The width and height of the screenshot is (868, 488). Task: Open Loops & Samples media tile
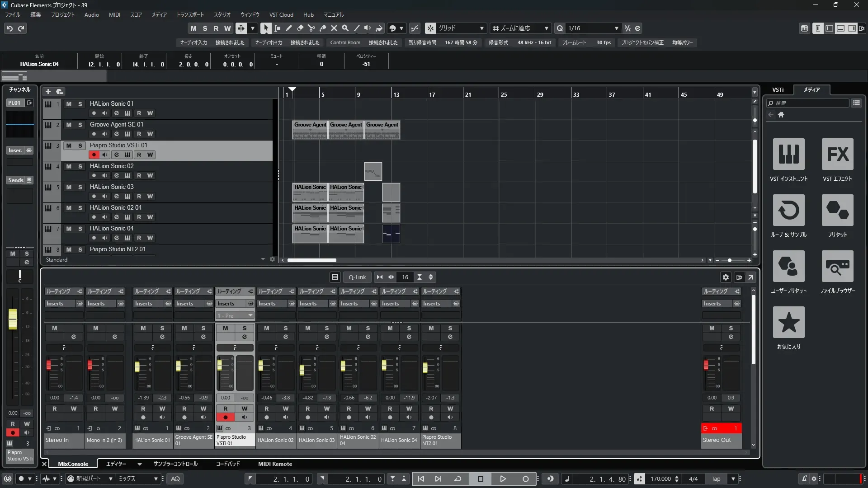[x=788, y=210]
